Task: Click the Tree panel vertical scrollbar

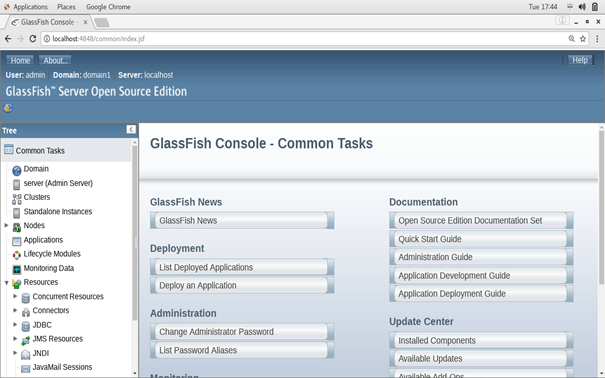Action: [x=134, y=233]
